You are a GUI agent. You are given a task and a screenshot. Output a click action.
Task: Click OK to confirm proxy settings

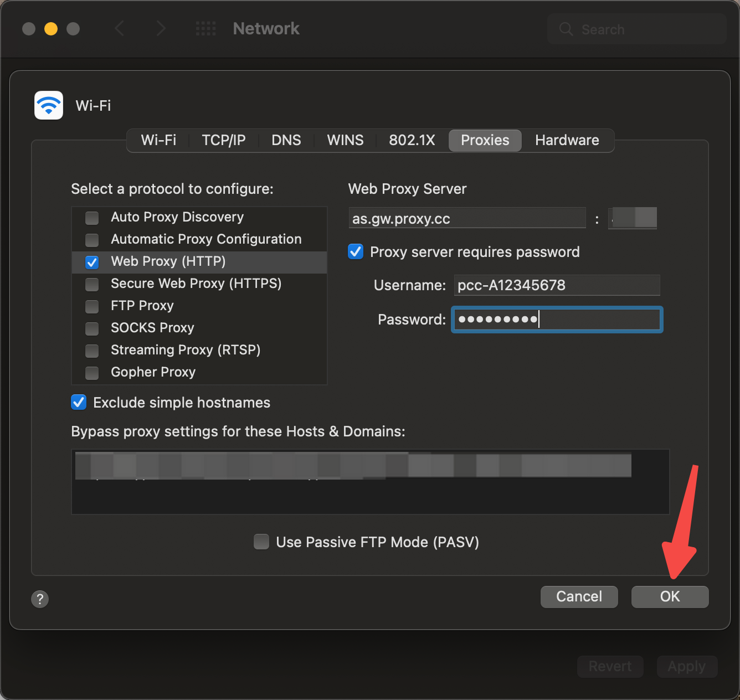pyautogui.click(x=670, y=596)
